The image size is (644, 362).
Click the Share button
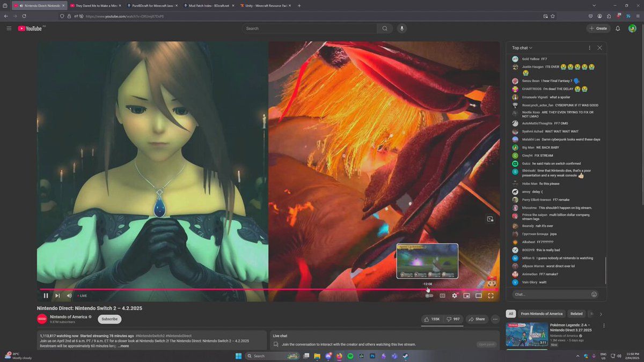(477, 319)
